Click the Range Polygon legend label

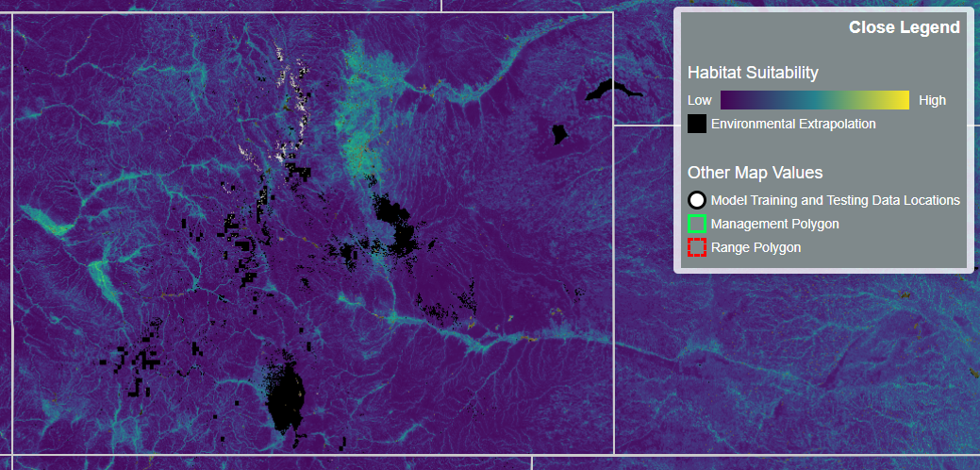[x=756, y=247]
